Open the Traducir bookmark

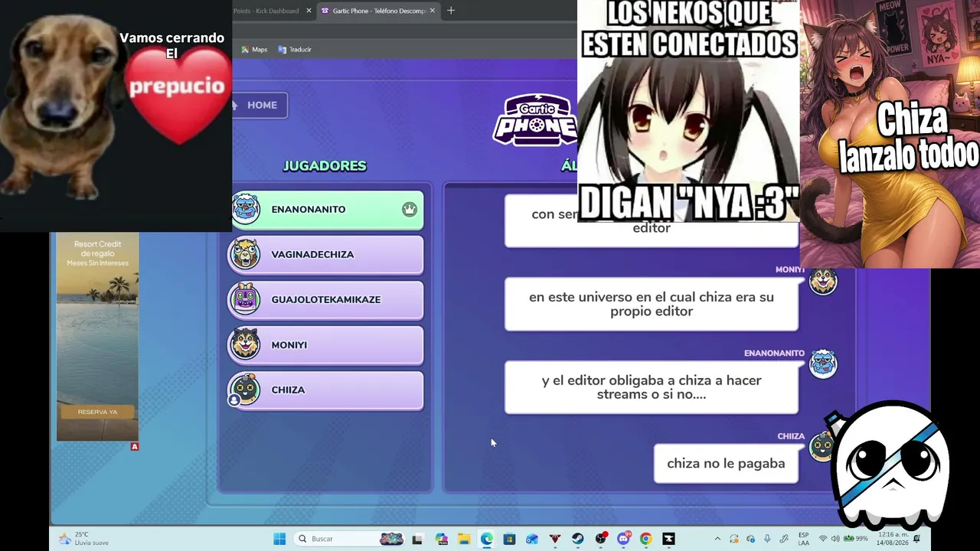295,50
